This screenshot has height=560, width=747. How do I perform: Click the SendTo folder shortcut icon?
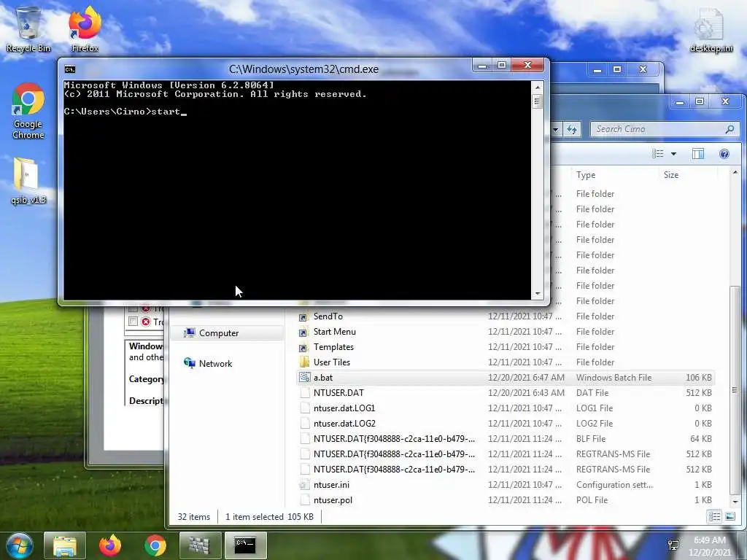303,316
